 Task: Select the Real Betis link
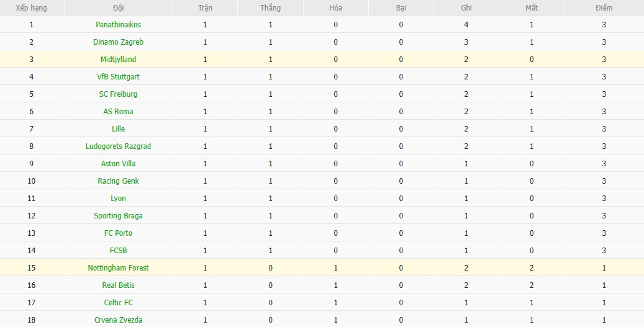pos(118,285)
